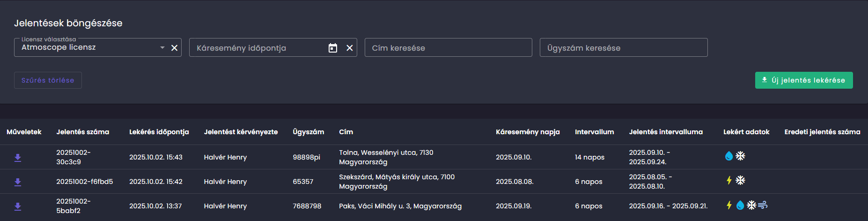Click the snowflake icon in Paks row

[751, 205]
